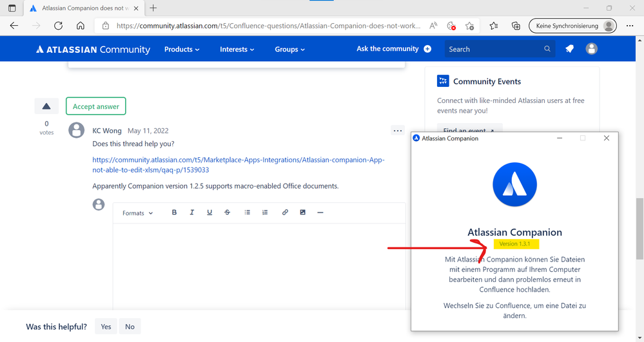Insert an image in the editor
This screenshot has width=644, height=342.
tap(303, 213)
